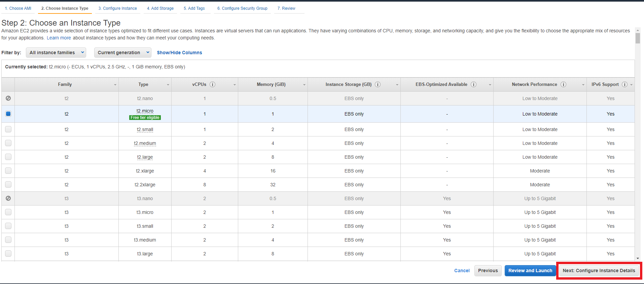Click the t3.nano type name
The height and width of the screenshot is (284, 644).
point(145,198)
